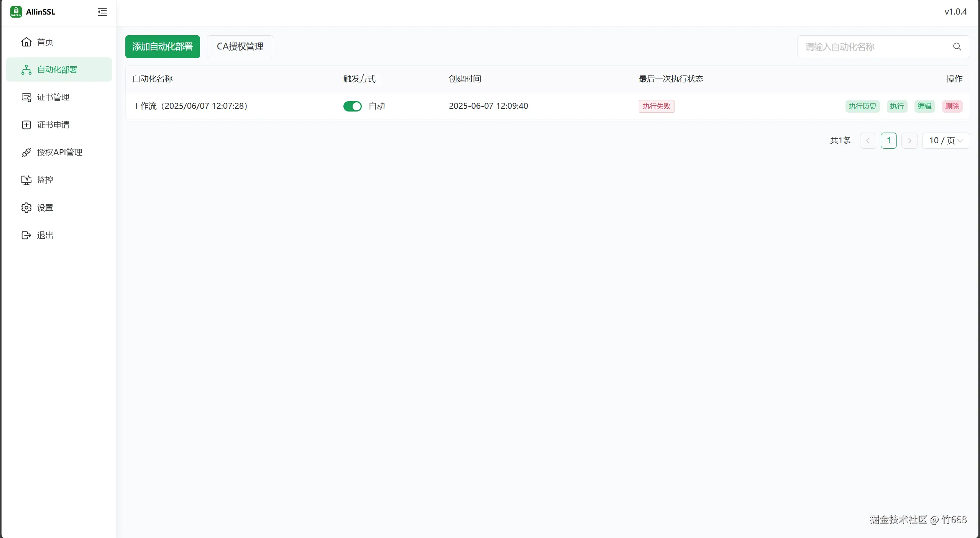This screenshot has height=538, width=980.
Task: Click the certificate management icon
Action: pyautogui.click(x=26, y=97)
